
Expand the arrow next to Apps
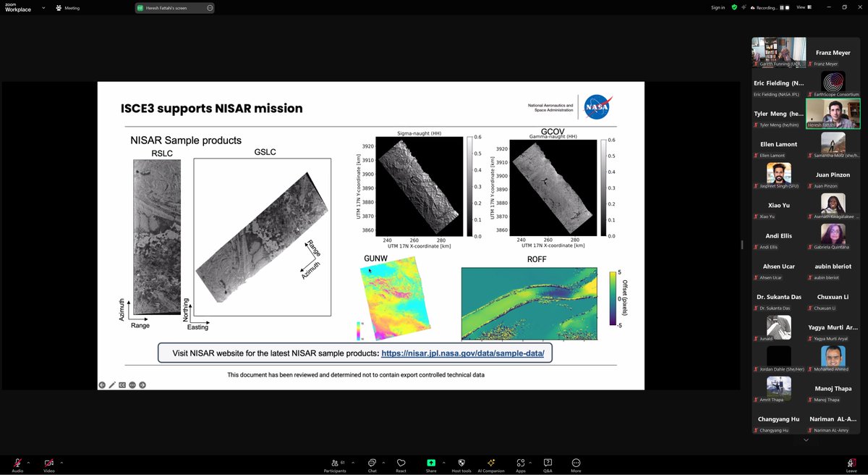[532, 461]
